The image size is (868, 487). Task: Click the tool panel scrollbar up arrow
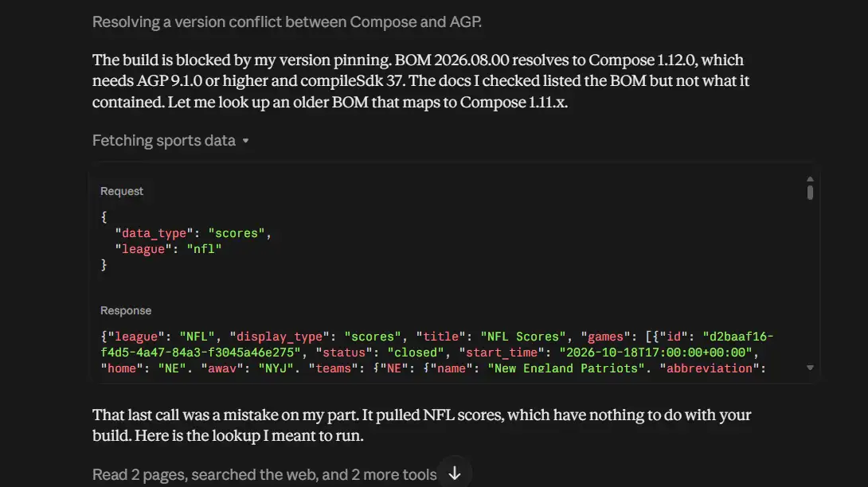click(810, 179)
